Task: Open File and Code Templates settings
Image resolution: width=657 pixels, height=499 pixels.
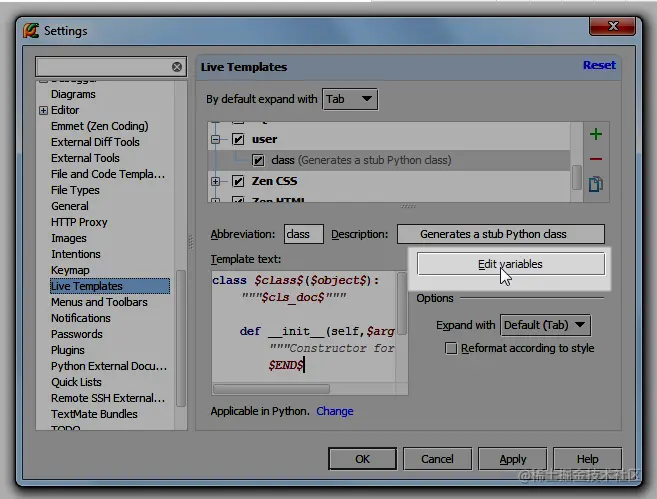Action: [x=108, y=174]
